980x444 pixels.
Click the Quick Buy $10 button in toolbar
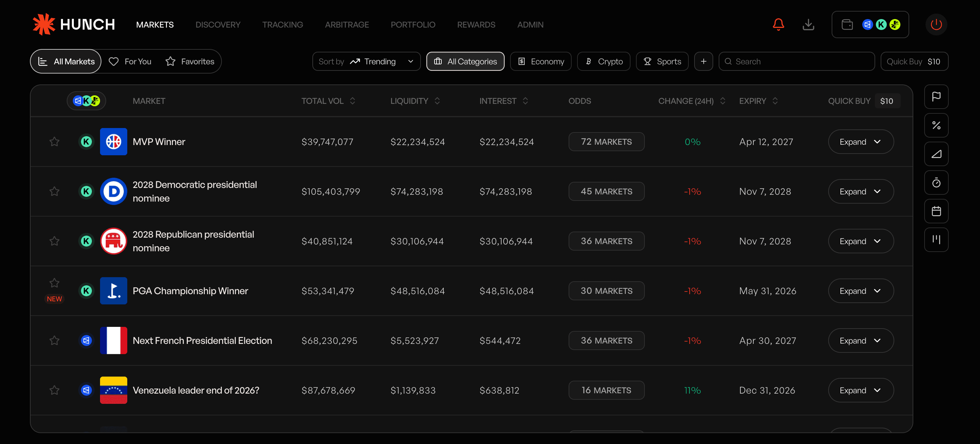[x=914, y=61]
